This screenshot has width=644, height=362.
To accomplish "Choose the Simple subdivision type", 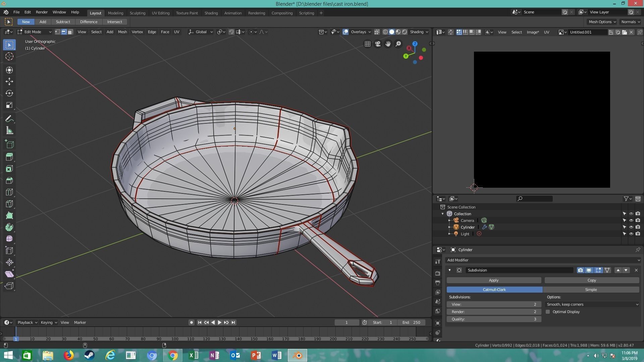I will pos(591,290).
